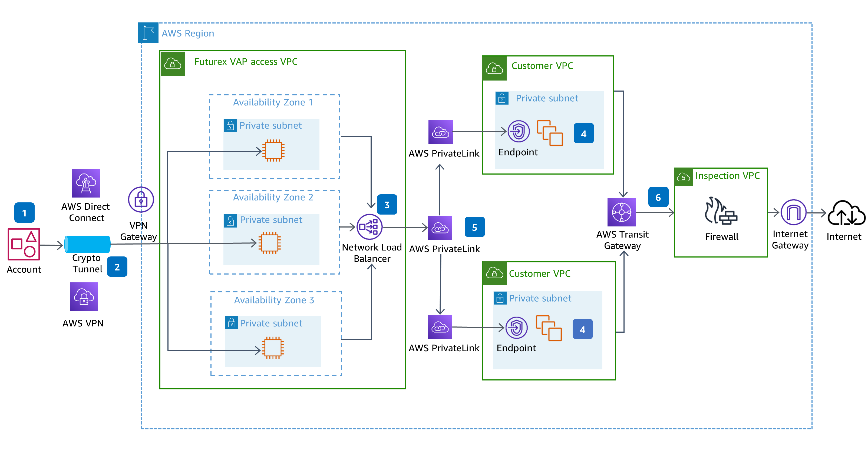The width and height of the screenshot is (868, 451).
Task: Click the 'AWS Region' label
Action: click(188, 33)
